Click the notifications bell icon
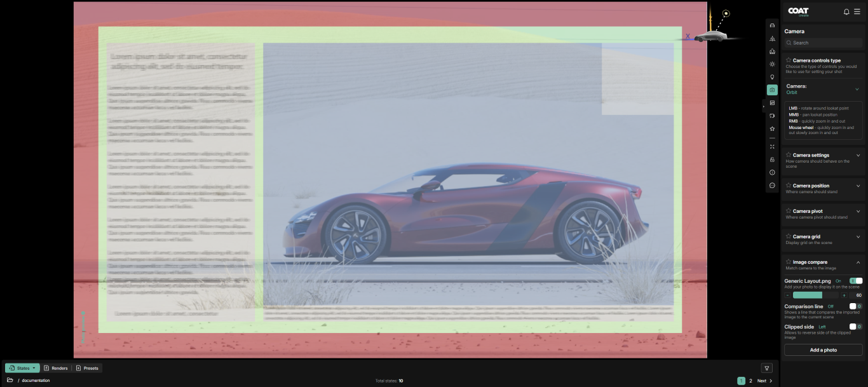The width and height of the screenshot is (868, 387). [846, 11]
